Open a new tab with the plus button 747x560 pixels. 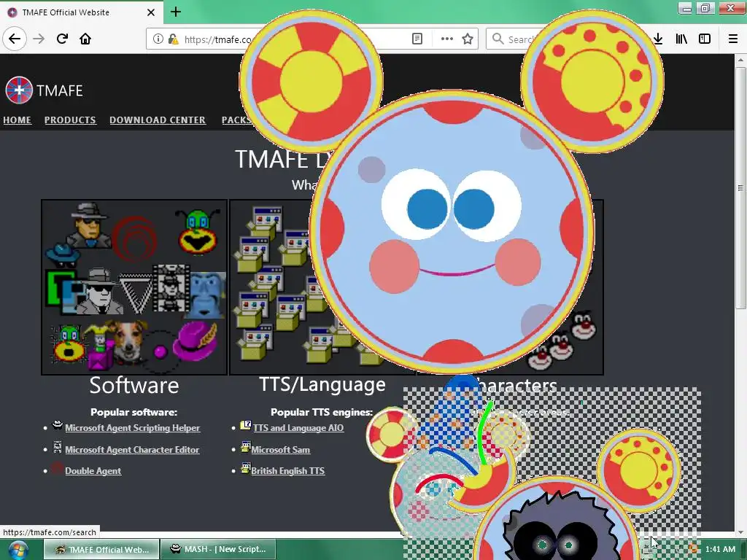[175, 12]
